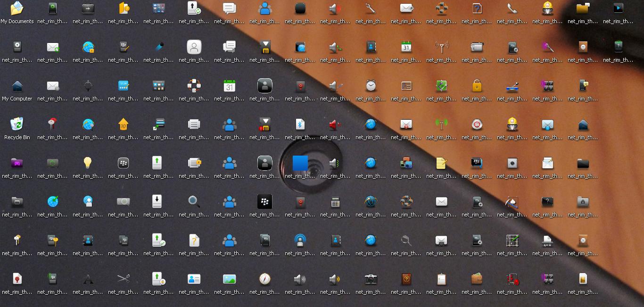Screen dimensions: 644x307
Task: Select the speaker with green phone icon
Action: 335,47
